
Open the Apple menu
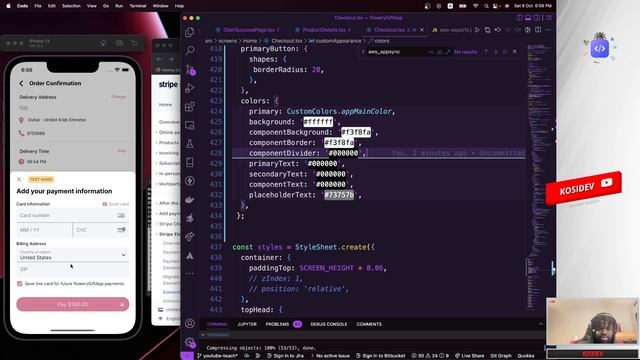point(8,6)
